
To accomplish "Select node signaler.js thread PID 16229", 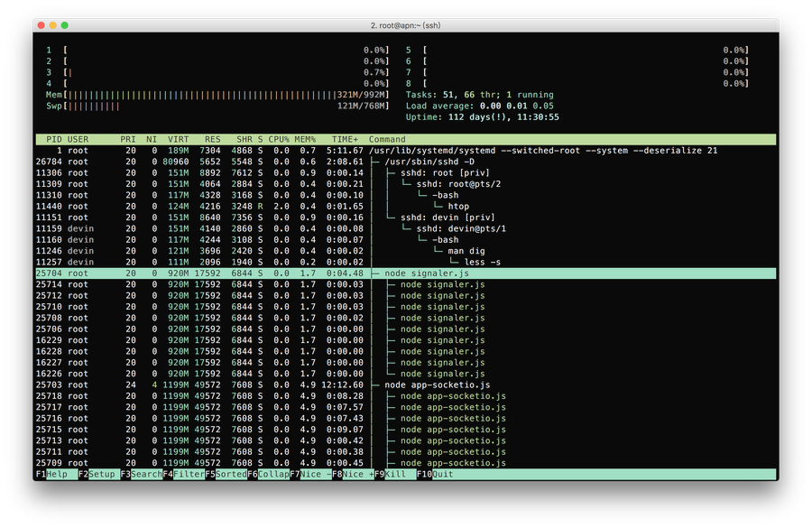I will point(406,340).
